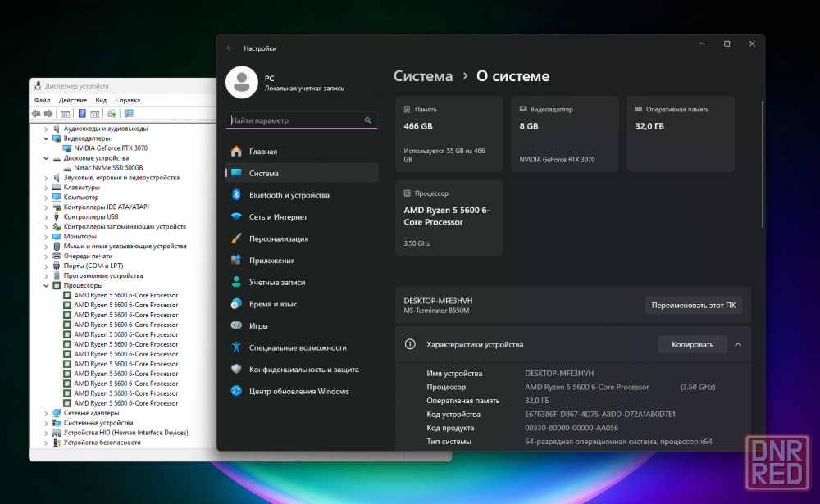820x504 pixels.
Task: Click the Код устройства value E676386F-D867-4D75-A8DD-D72A1AB0D7E1
Action: [600, 414]
